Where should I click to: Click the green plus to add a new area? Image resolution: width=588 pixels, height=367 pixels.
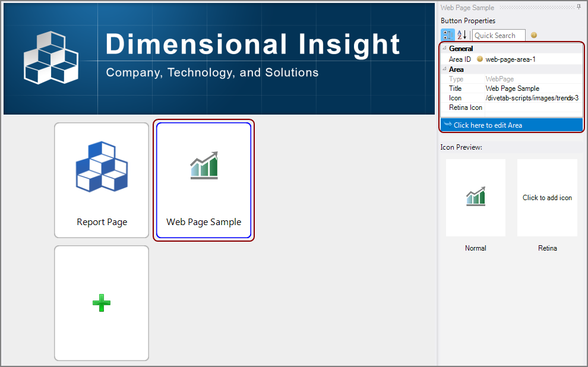(x=102, y=303)
